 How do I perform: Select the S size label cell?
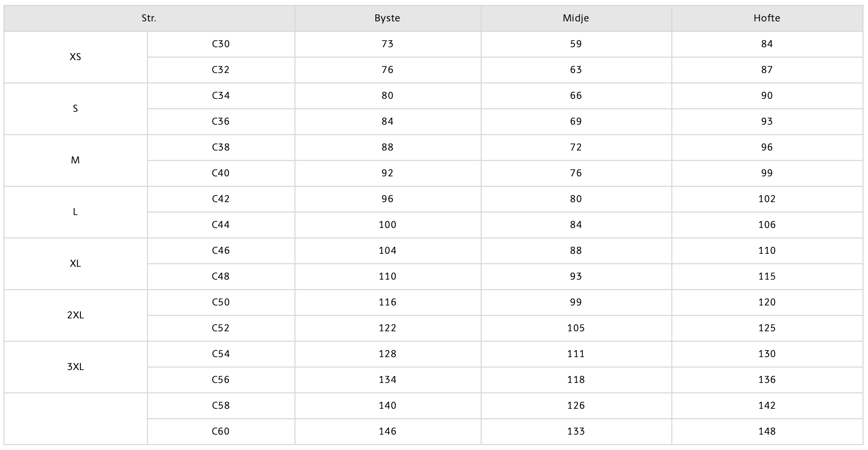click(75, 109)
